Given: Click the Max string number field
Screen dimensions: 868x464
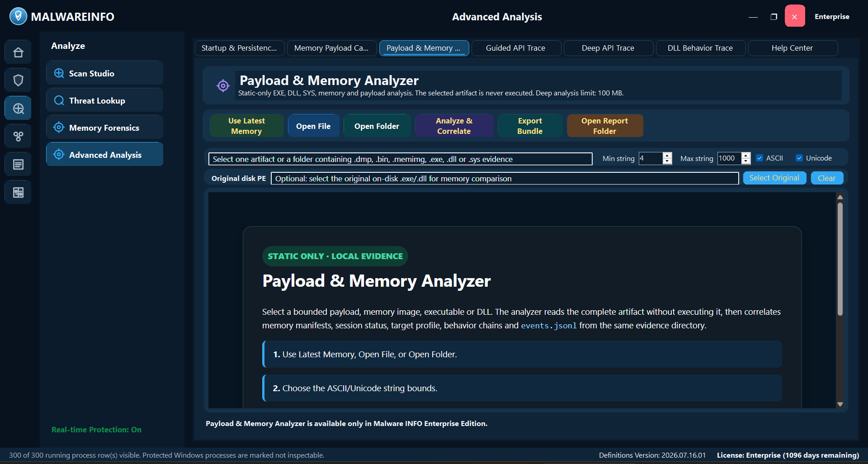Looking at the screenshot, I should (x=729, y=158).
